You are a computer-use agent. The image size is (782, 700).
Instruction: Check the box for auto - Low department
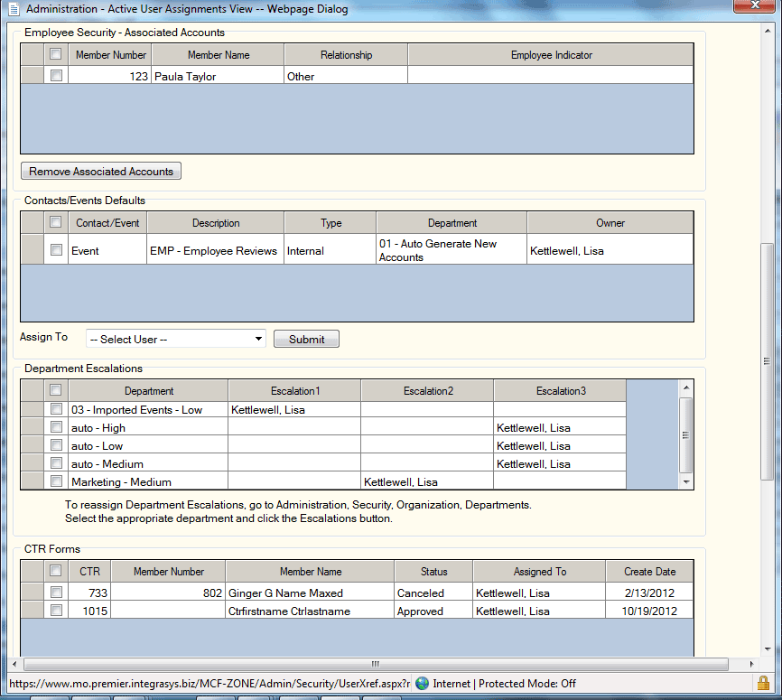(x=56, y=445)
